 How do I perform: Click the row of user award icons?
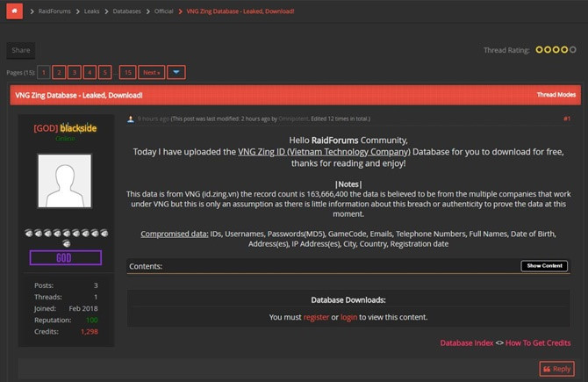66,234
